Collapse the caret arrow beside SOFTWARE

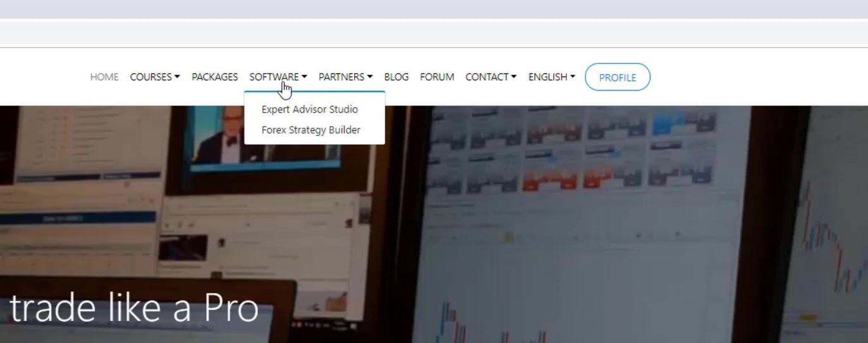[304, 77]
